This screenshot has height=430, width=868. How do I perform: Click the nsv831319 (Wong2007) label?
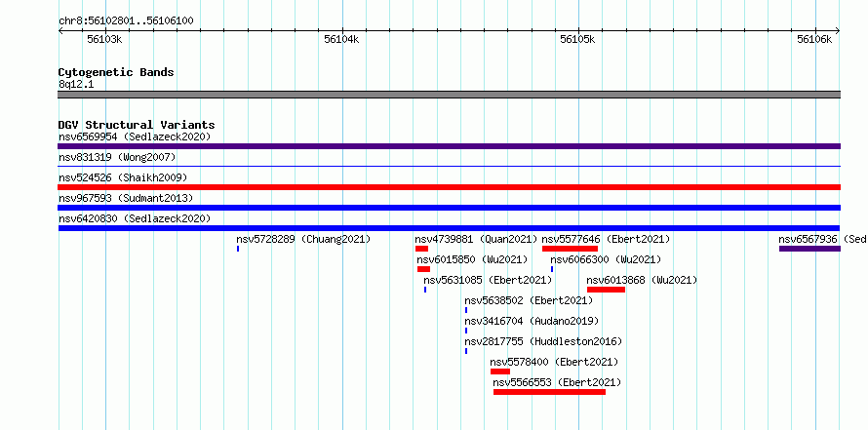tap(117, 157)
